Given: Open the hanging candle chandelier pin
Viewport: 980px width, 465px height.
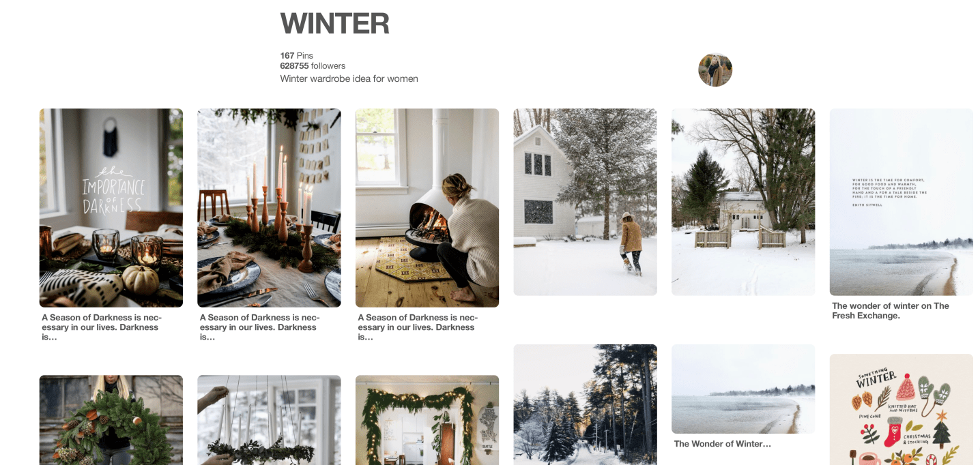Looking at the screenshot, I should (x=269, y=420).
